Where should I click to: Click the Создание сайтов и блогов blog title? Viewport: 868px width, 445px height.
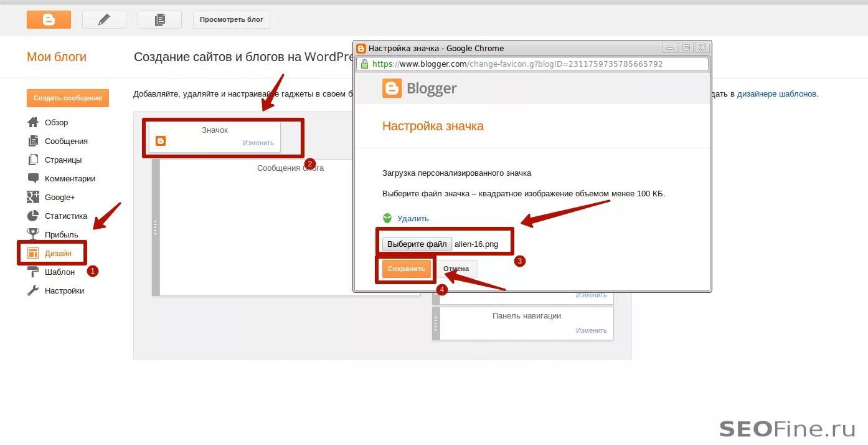pyautogui.click(x=244, y=57)
